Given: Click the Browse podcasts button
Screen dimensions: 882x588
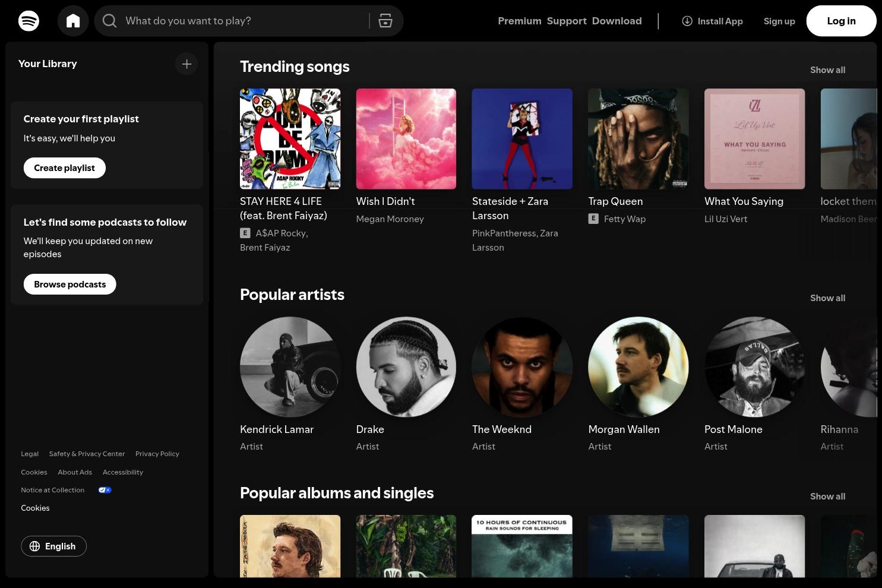Looking at the screenshot, I should click(x=69, y=284).
